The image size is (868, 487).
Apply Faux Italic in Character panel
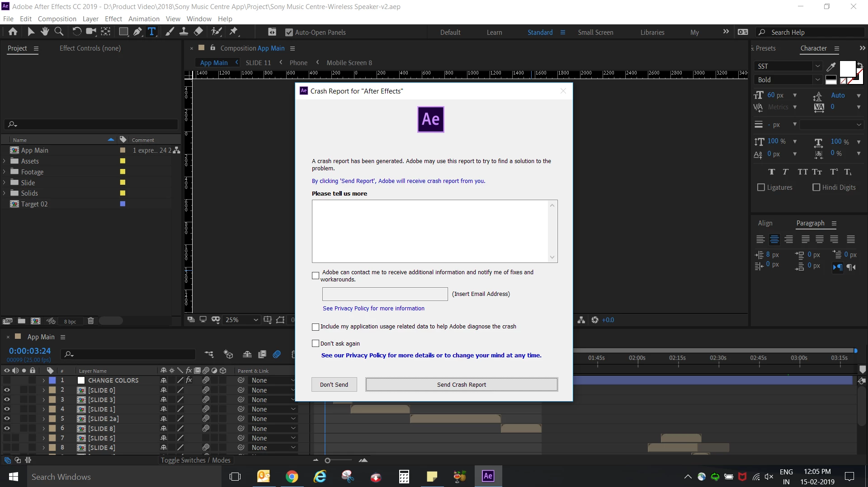point(786,172)
